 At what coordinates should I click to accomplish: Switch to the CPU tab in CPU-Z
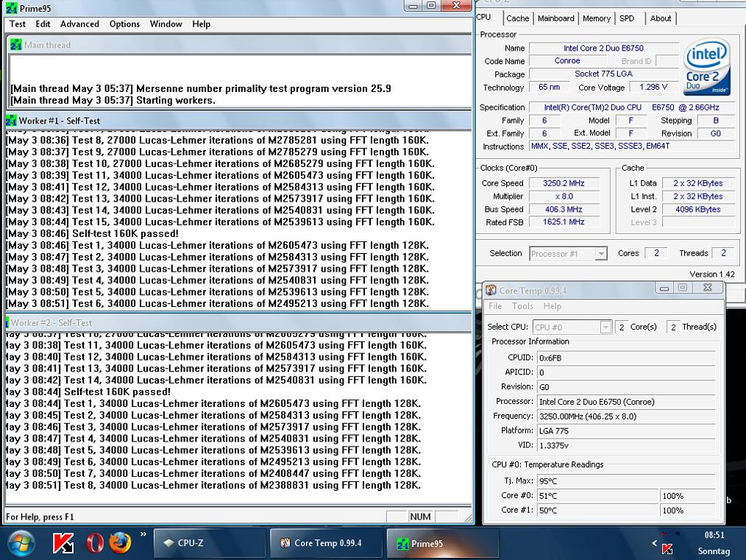tap(483, 17)
